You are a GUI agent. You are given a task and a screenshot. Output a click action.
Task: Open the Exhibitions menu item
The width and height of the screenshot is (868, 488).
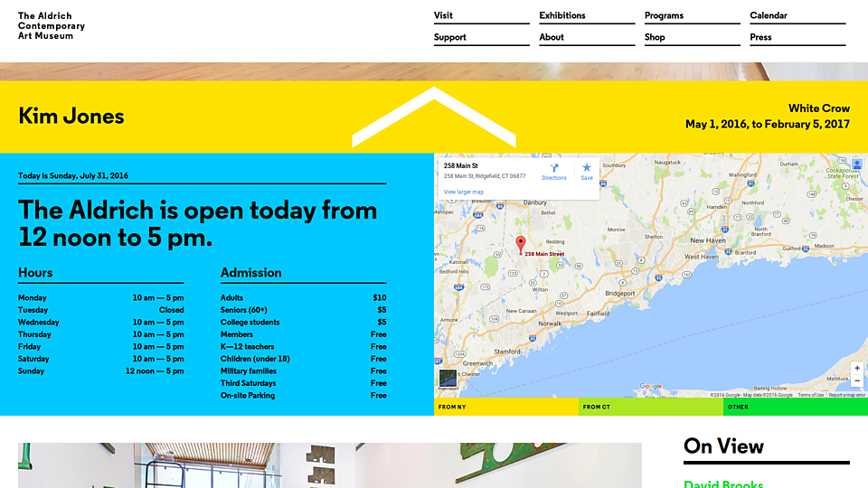coord(562,15)
